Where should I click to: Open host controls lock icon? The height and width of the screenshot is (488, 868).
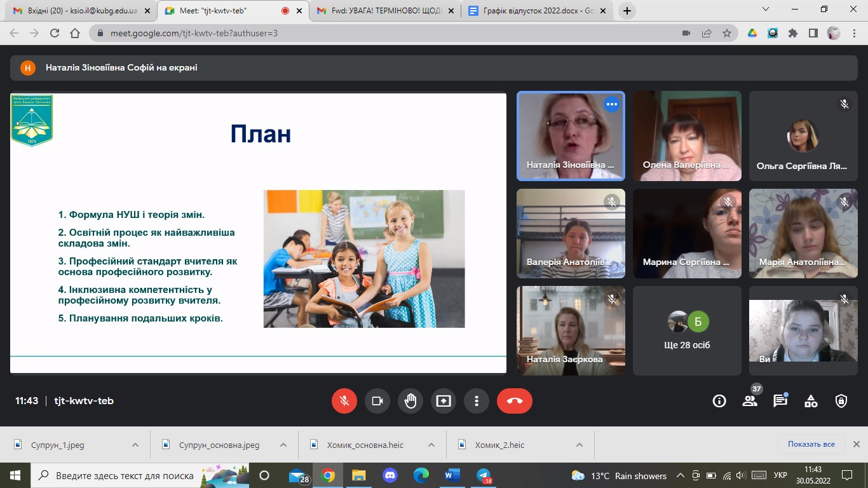pyautogui.click(x=841, y=401)
